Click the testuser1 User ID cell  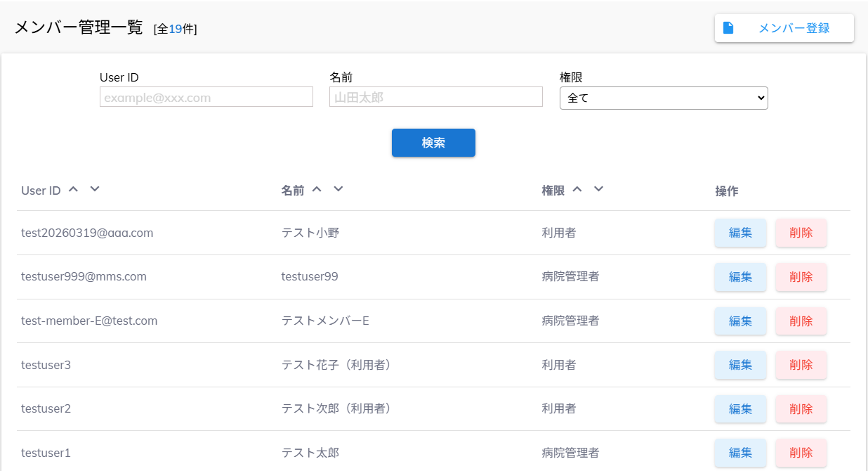click(x=46, y=453)
